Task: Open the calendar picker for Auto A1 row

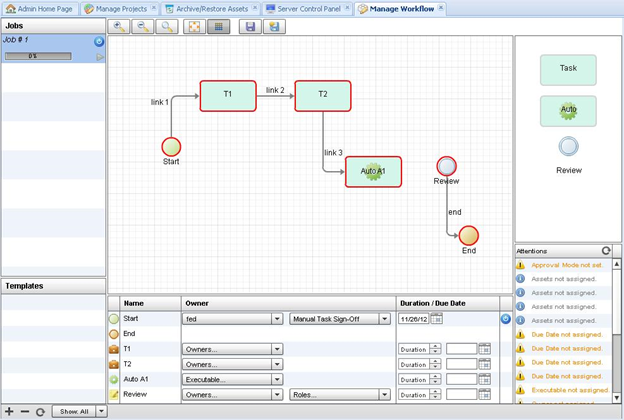Action: click(x=484, y=379)
